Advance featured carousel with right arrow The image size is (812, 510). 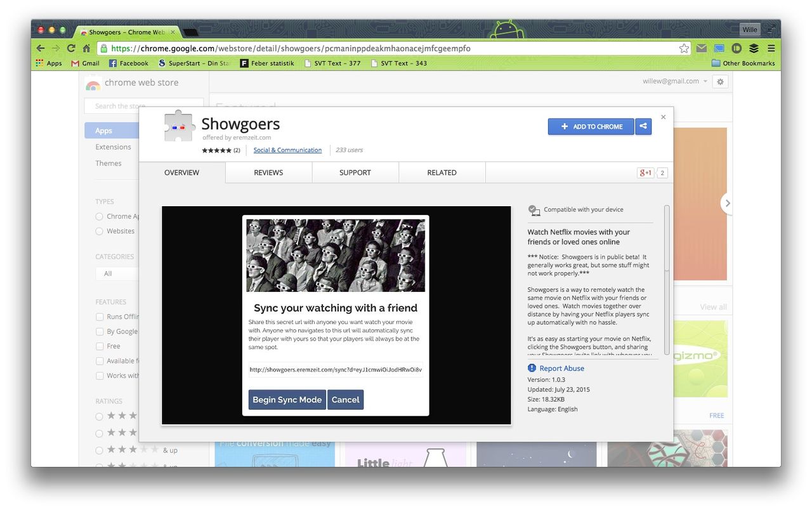point(727,203)
